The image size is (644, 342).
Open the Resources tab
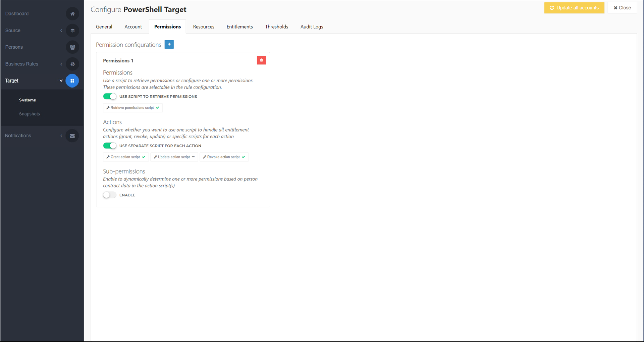pyautogui.click(x=204, y=27)
